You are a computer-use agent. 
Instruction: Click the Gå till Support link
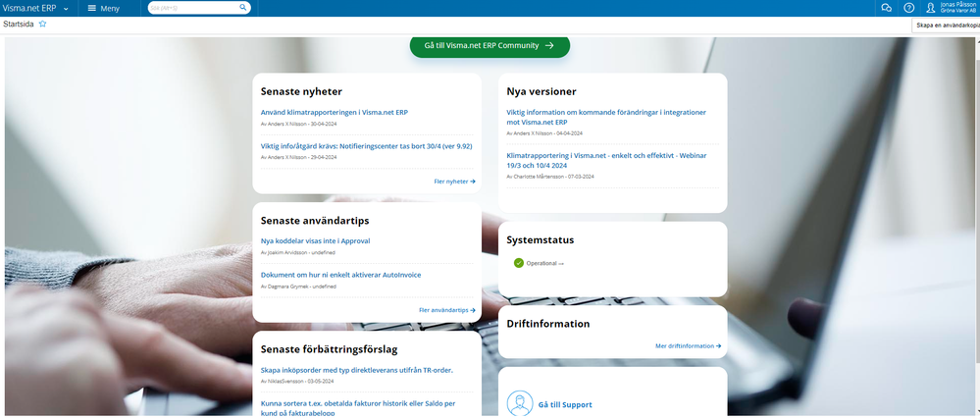click(x=565, y=405)
